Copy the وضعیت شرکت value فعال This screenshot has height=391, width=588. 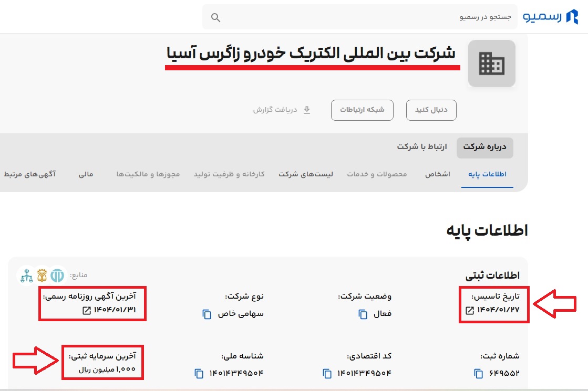363,314
